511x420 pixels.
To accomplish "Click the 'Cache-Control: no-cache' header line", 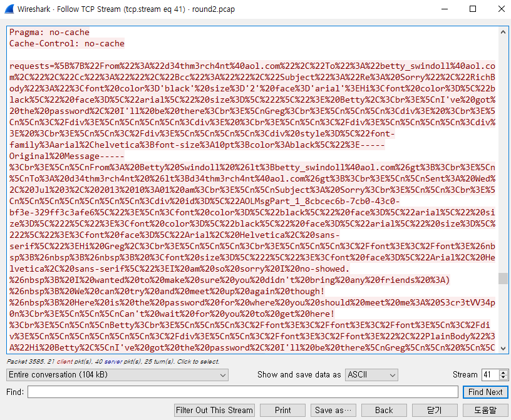I will click(x=67, y=43).
